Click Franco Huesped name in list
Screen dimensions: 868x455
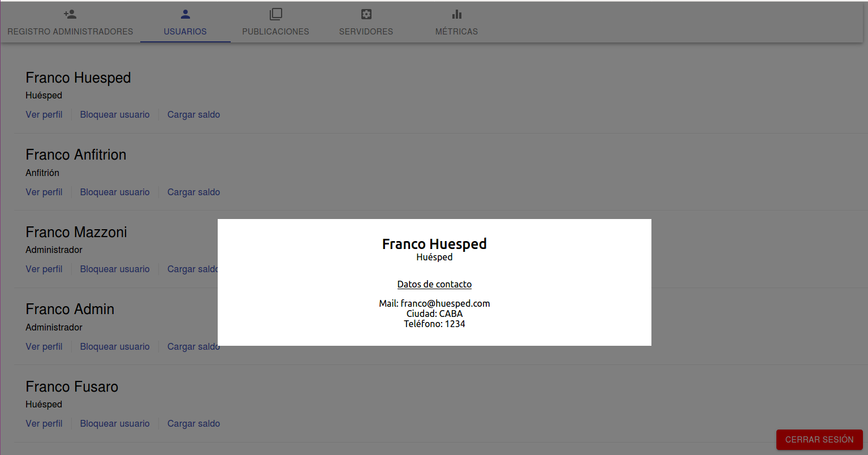click(78, 78)
